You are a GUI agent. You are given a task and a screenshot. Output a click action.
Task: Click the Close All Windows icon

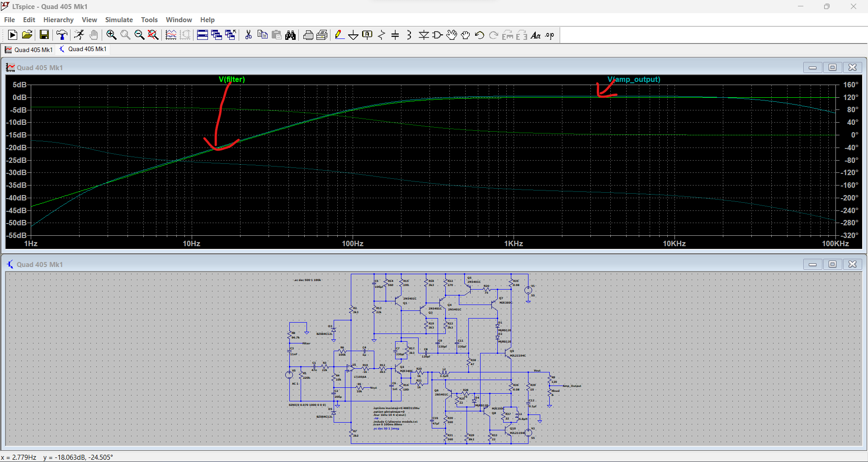point(231,35)
